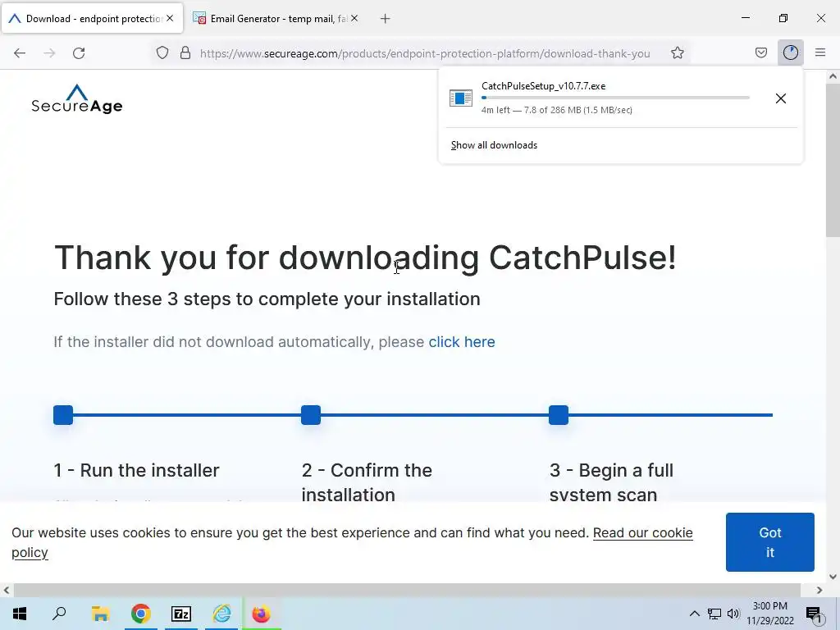Click the Firefox taskbar icon

[x=262, y=614]
